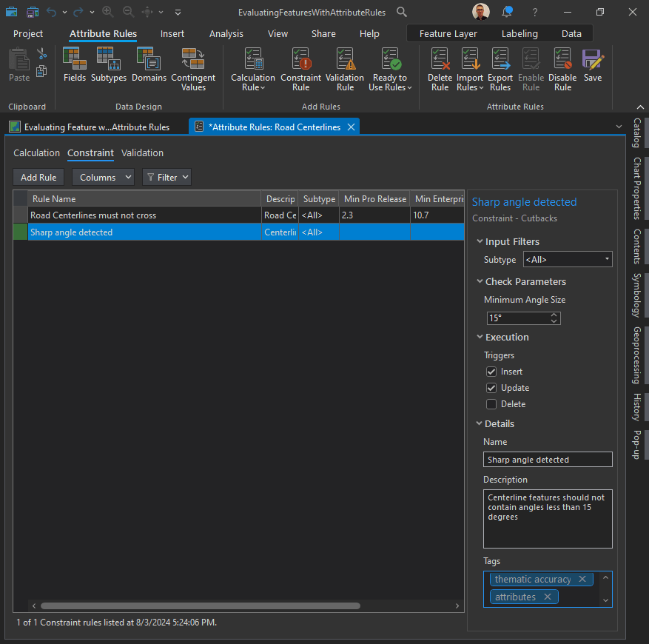Switch to the Validation rules tab
This screenshot has height=644, width=649.
[x=142, y=153]
